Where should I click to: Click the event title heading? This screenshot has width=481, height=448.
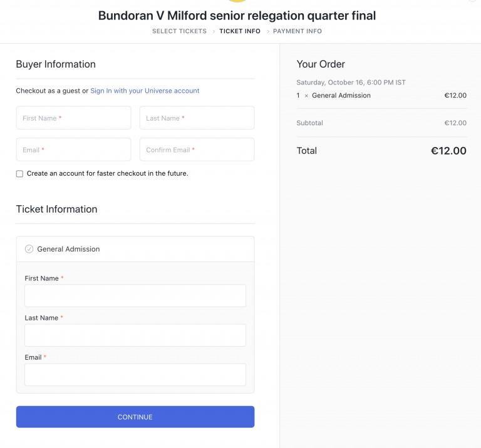click(x=237, y=16)
